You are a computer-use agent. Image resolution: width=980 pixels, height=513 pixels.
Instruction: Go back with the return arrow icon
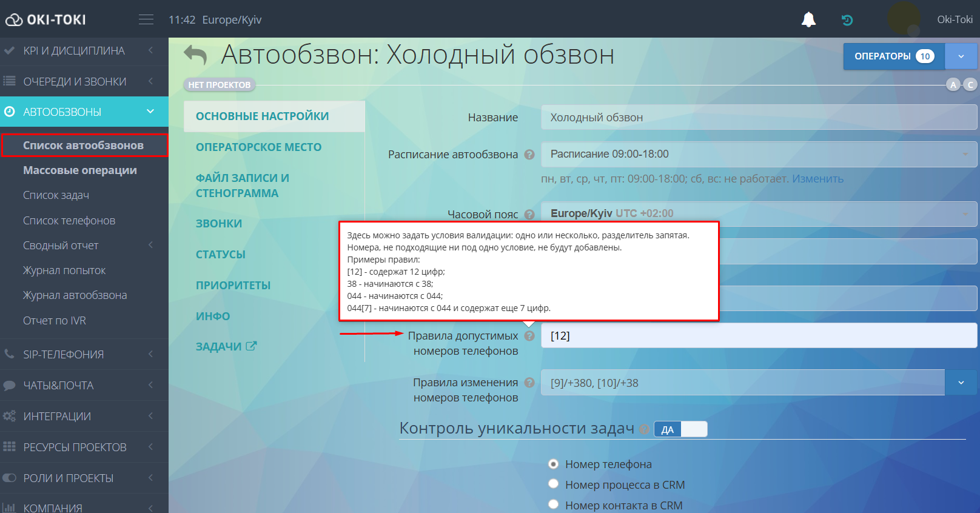[x=195, y=55]
